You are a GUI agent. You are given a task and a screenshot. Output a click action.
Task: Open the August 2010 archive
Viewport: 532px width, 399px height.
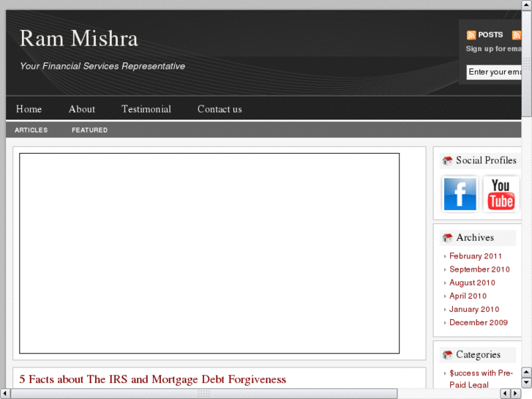pyautogui.click(x=472, y=283)
